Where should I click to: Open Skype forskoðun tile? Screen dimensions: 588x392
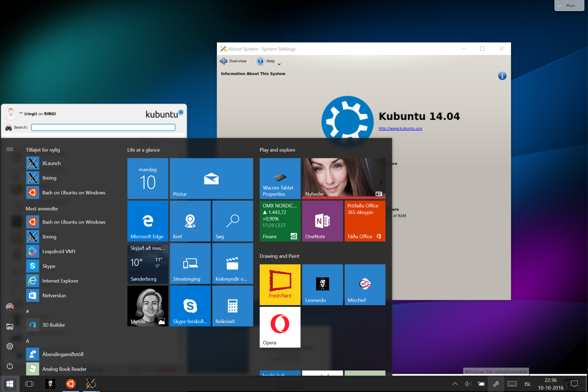click(190, 306)
